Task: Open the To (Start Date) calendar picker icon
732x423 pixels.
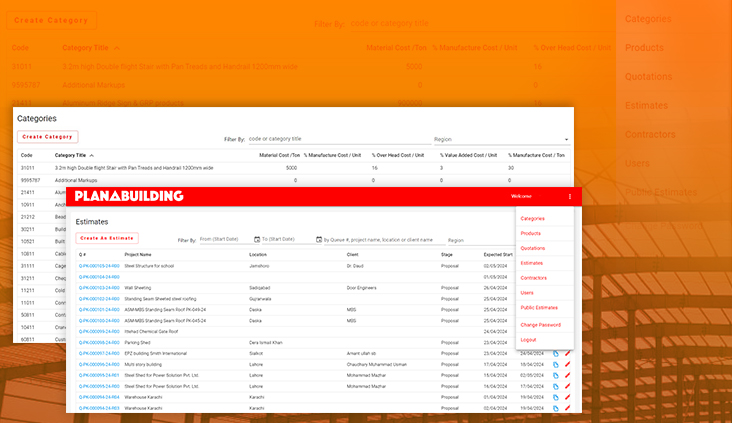Action: [x=319, y=240]
